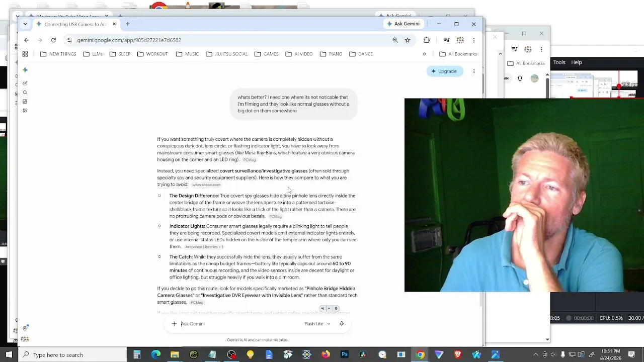Click the notification bell in the background window
The width and height of the screenshot is (644, 362).
point(520,78)
